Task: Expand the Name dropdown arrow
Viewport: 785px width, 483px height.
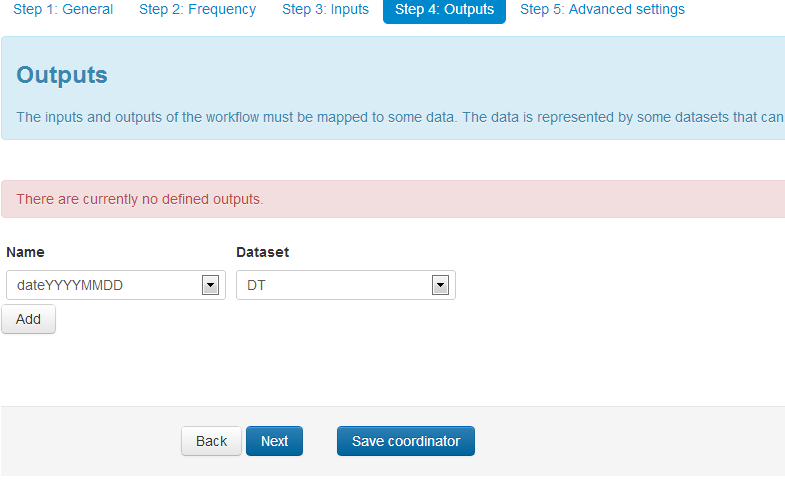Action: pyautogui.click(x=210, y=286)
